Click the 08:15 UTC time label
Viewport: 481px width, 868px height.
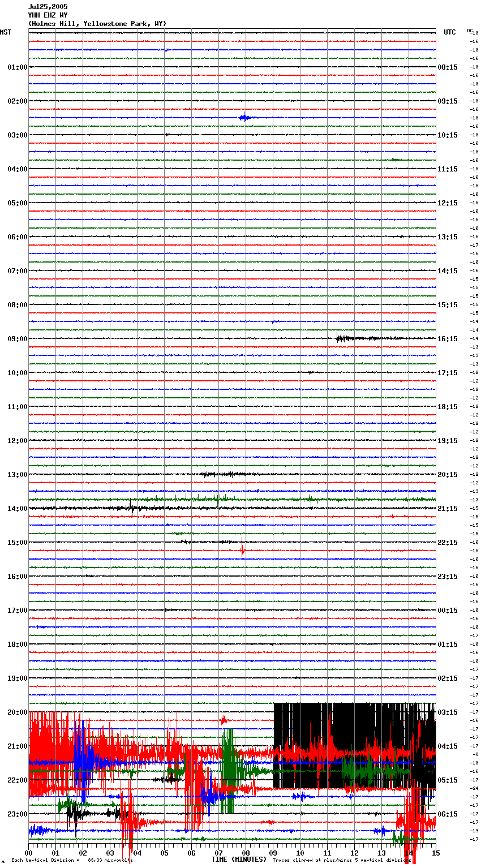tap(448, 67)
